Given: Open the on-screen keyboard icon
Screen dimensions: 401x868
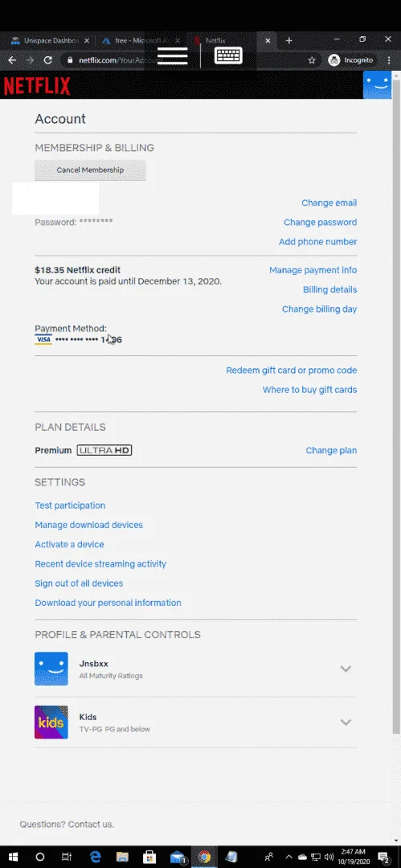Looking at the screenshot, I should [x=228, y=55].
